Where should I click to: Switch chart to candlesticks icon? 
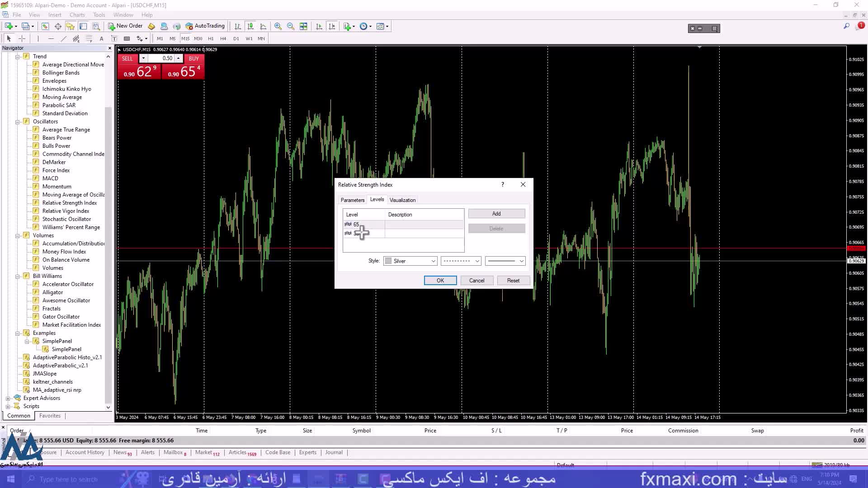250,26
